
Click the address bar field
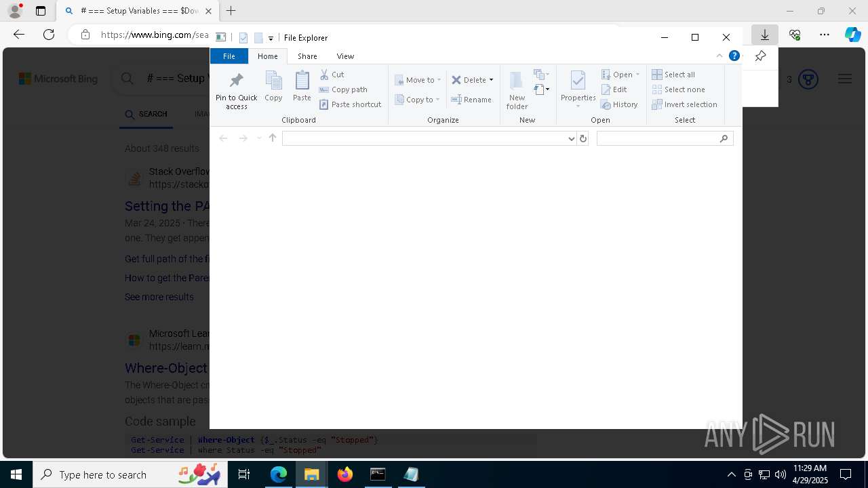point(425,138)
